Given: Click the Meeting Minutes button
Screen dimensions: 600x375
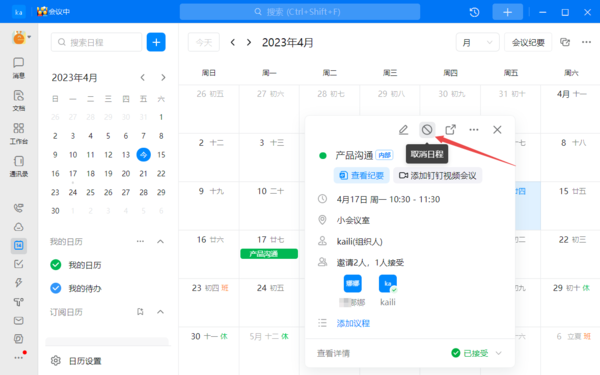Looking at the screenshot, I should tap(528, 42).
